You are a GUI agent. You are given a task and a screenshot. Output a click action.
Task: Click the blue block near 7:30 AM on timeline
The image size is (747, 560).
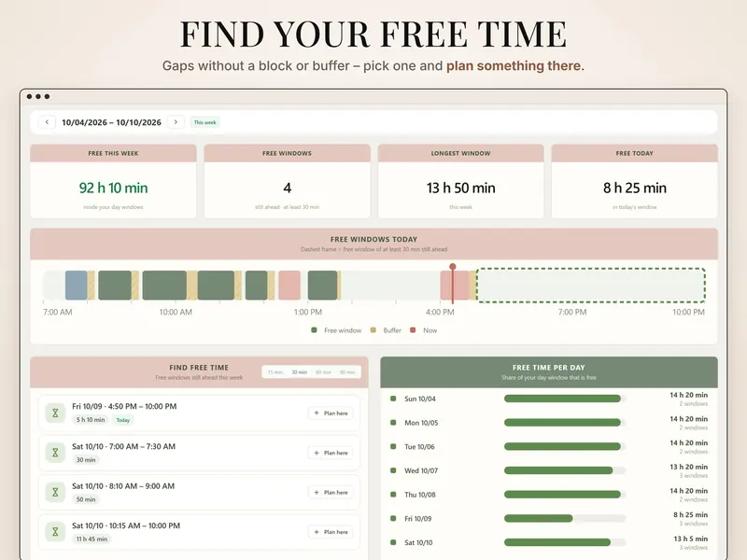pos(77,286)
